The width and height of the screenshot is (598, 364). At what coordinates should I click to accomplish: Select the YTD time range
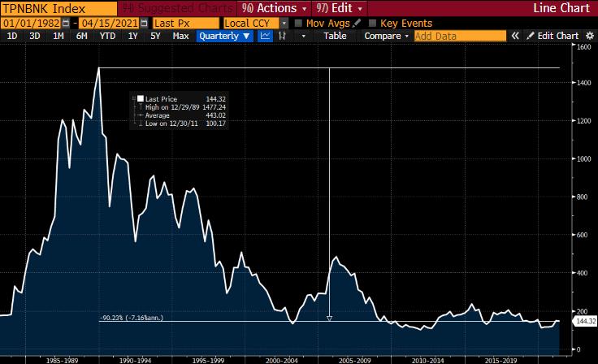(107, 36)
